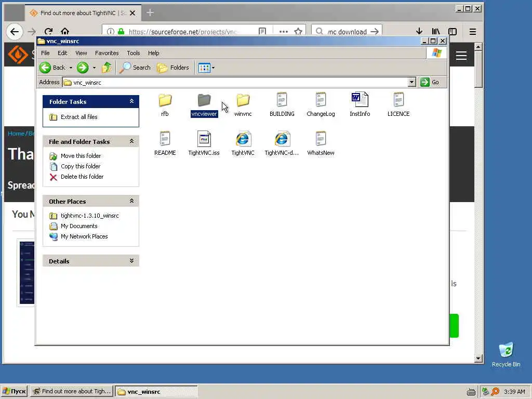The height and width of the screenshot is (399, 532).
Task: Open the winvnc folder
Action: tap(243, 104)
